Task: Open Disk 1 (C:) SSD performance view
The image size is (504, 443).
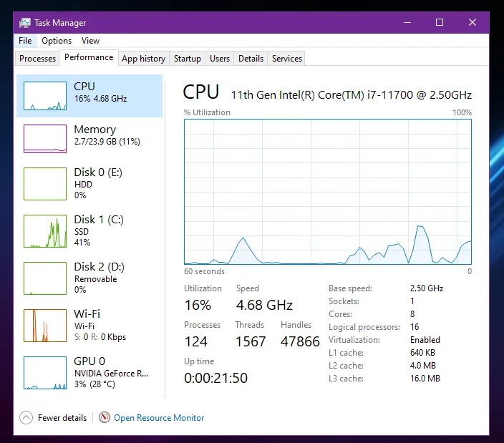Action: tap(89, 230)
